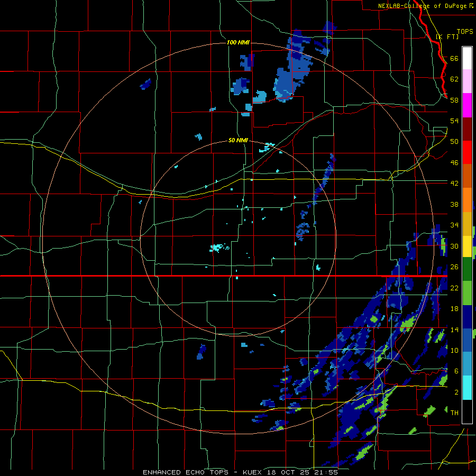Click the magenta legend swatch
The height and width of the screenshot is (476, 476).
pyautogui.click(x=467, y=105)
